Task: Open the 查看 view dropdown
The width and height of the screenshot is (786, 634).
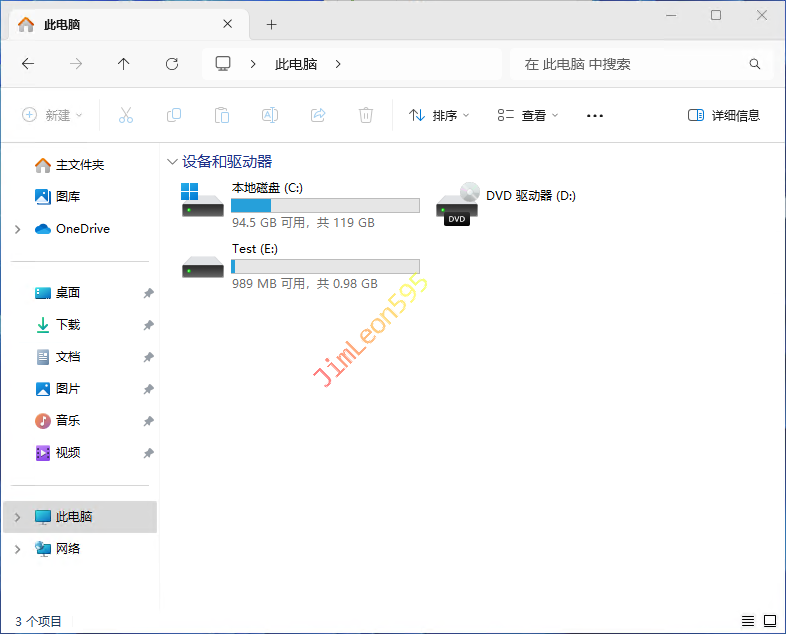Action: tap(528, 116)
